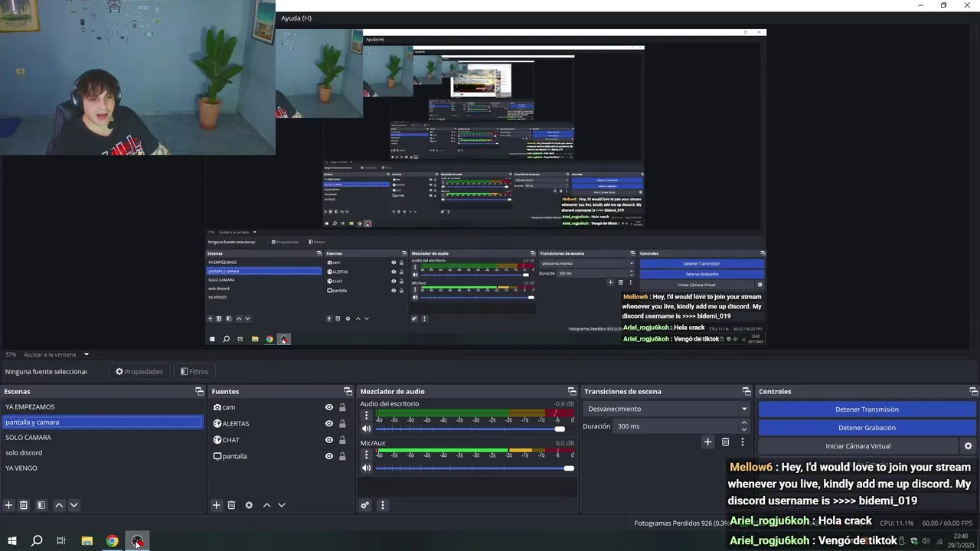Screen dimensions: 980x551
Task: Remove selected scene using trash icon
Action: click(24, 505)
